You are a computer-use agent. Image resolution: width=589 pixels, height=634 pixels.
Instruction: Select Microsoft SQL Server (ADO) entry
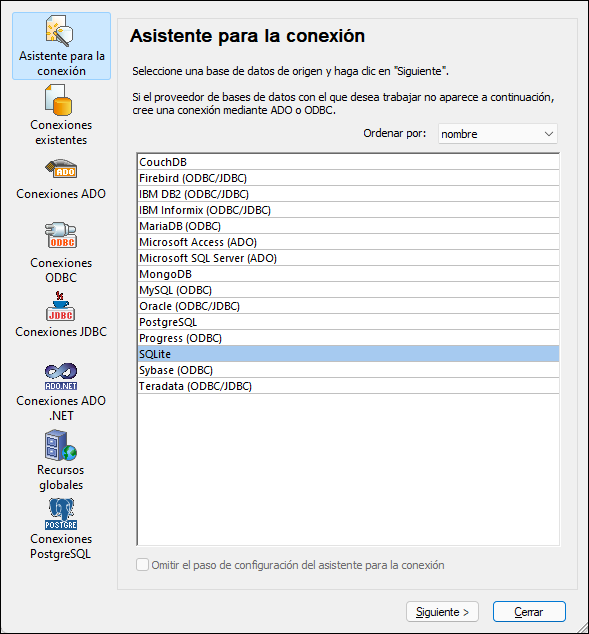348,258
